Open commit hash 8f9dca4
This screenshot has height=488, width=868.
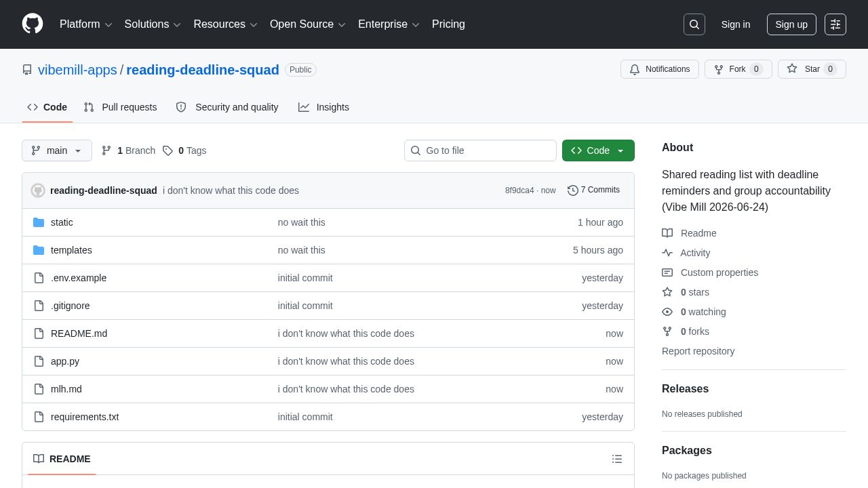pyautogui.click(x=519, y=190)
